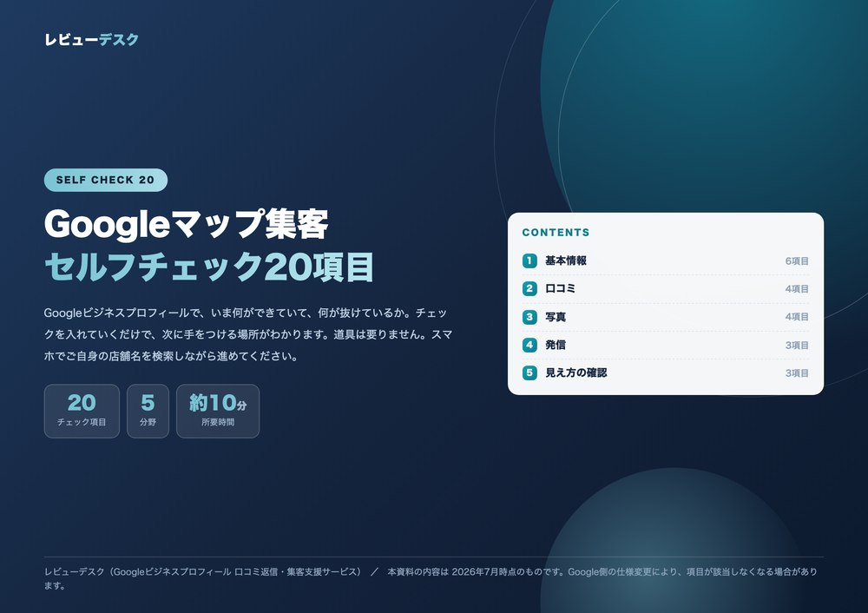Open the 口コミ contents entry
Screen dimensions: 868x613
click(666, 288)
